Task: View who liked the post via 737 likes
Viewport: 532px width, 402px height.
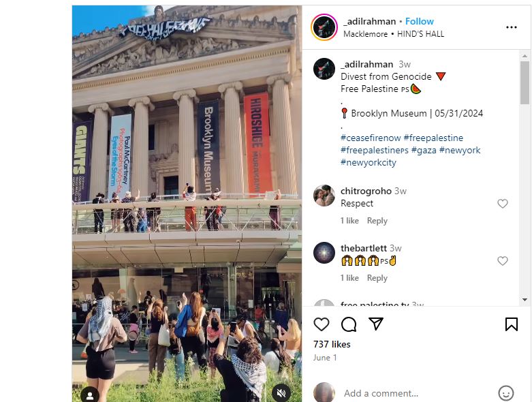Action: coord(332,344)
